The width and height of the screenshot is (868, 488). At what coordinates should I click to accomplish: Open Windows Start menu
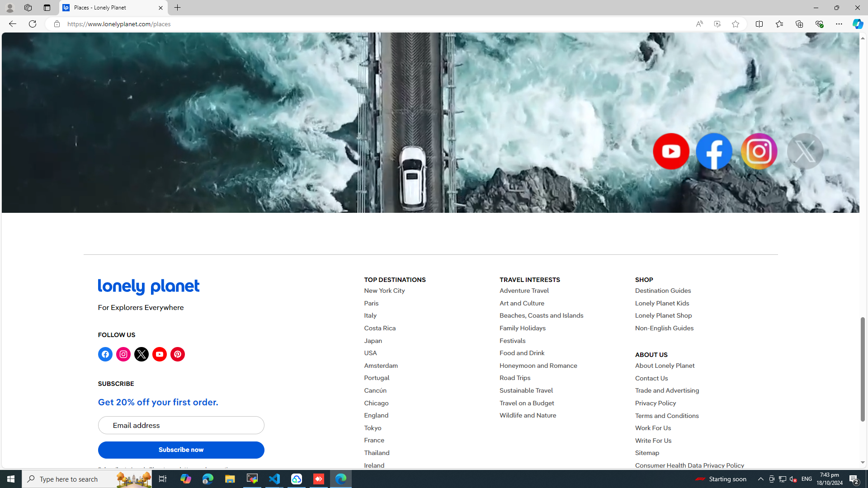(11, 479)
